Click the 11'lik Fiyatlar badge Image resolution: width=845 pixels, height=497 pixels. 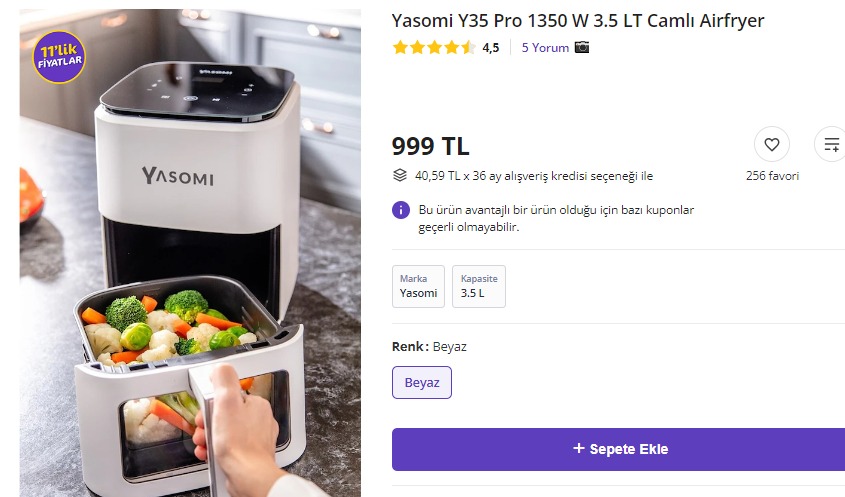coord(59,57)
